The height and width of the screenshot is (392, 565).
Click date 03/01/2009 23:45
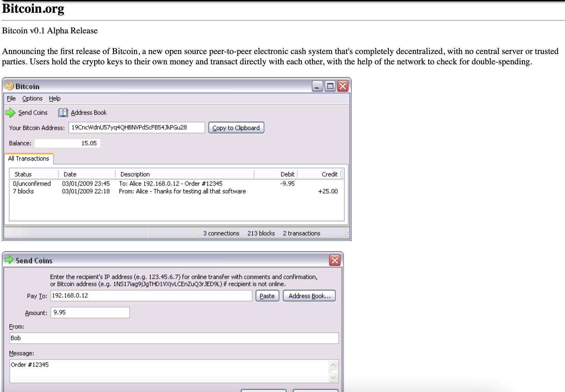click(x=86, y=184)
